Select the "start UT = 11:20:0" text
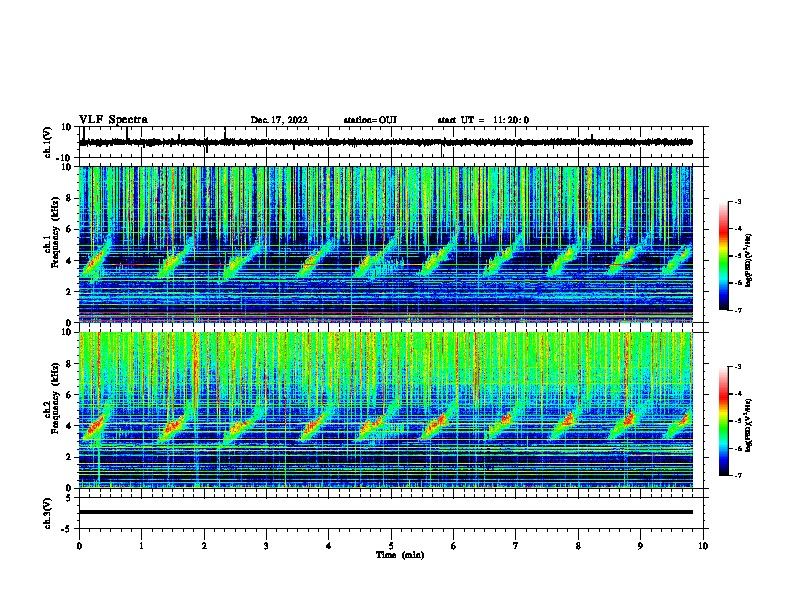This screenshot has height=612, width=792. coord(483,120)
